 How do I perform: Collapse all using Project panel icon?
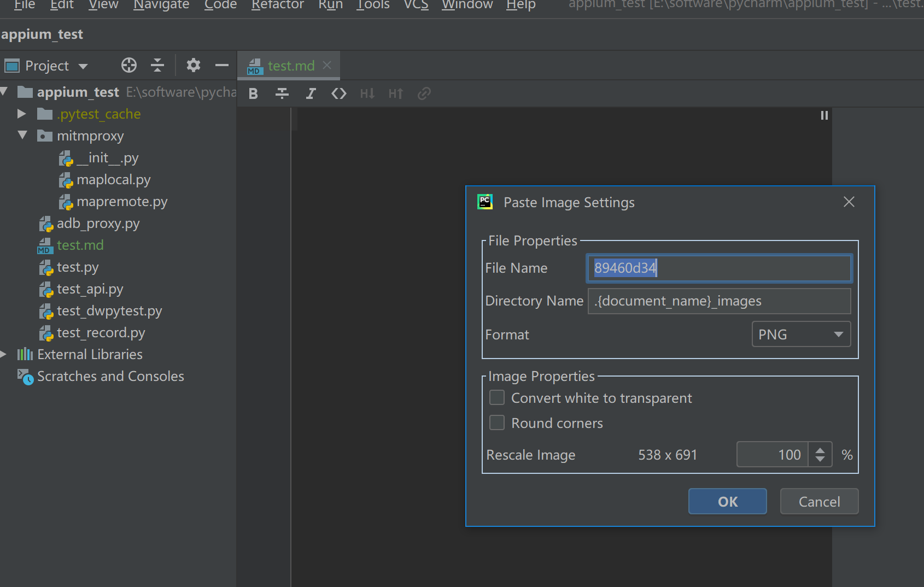(x=157, y=66)
